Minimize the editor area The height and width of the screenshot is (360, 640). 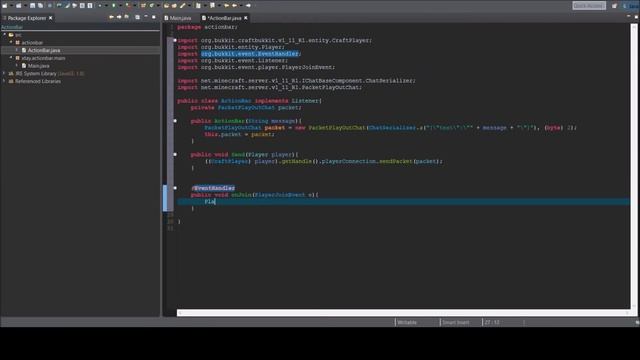click(629, 16)
